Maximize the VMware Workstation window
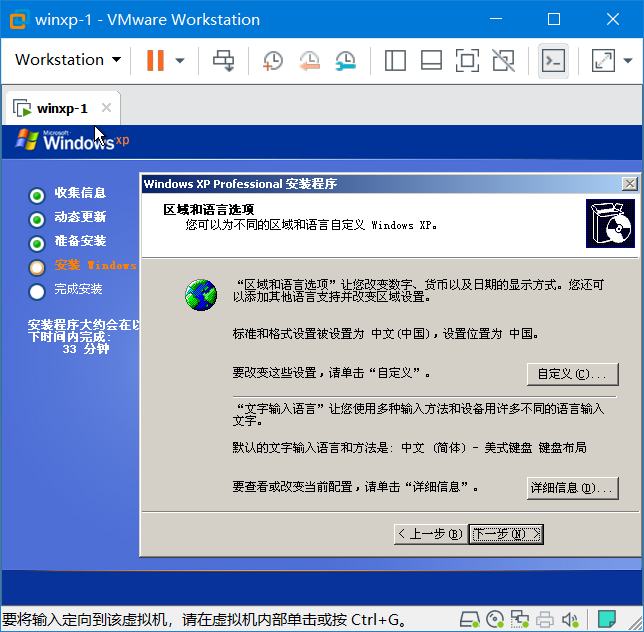The image size is (644, 632). coord(554,19)
